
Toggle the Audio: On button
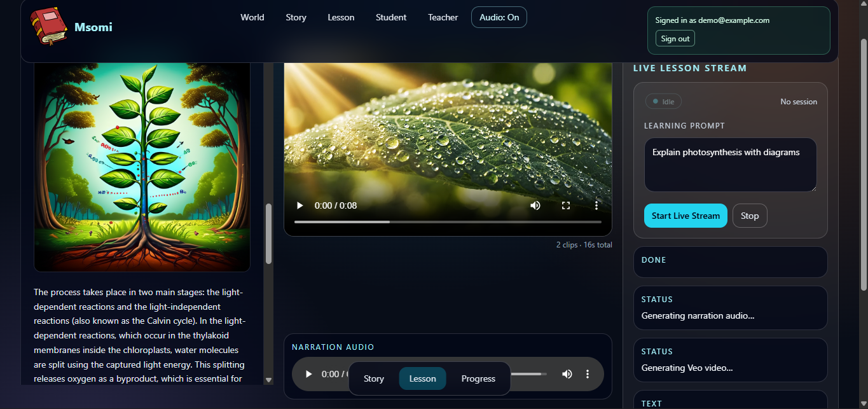499,17
